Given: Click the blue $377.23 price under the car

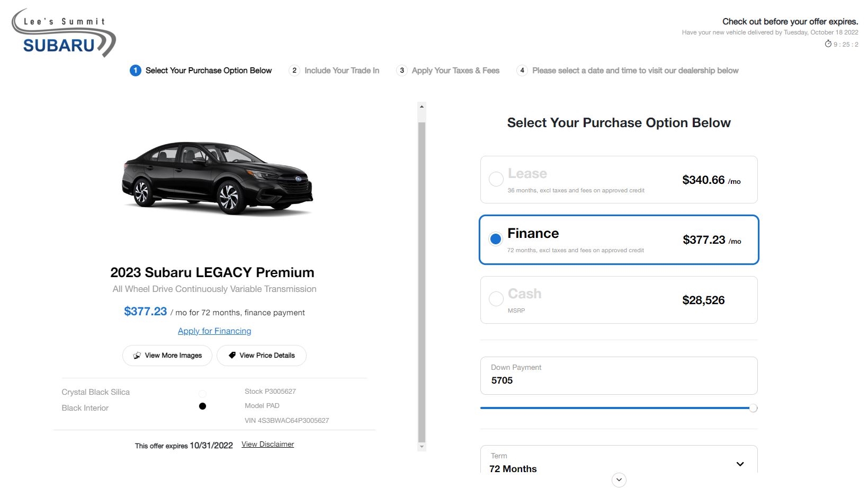Looking at the screenshot, I should (146, 312).
